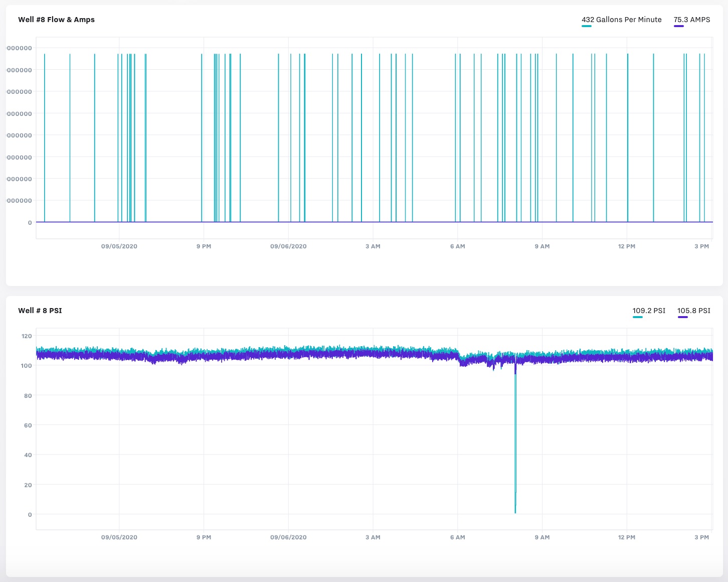The width and height of the screenshot is (728, 582).
Task: Click the 9 AM label on the flow chart axis
Action: [542, 246]
